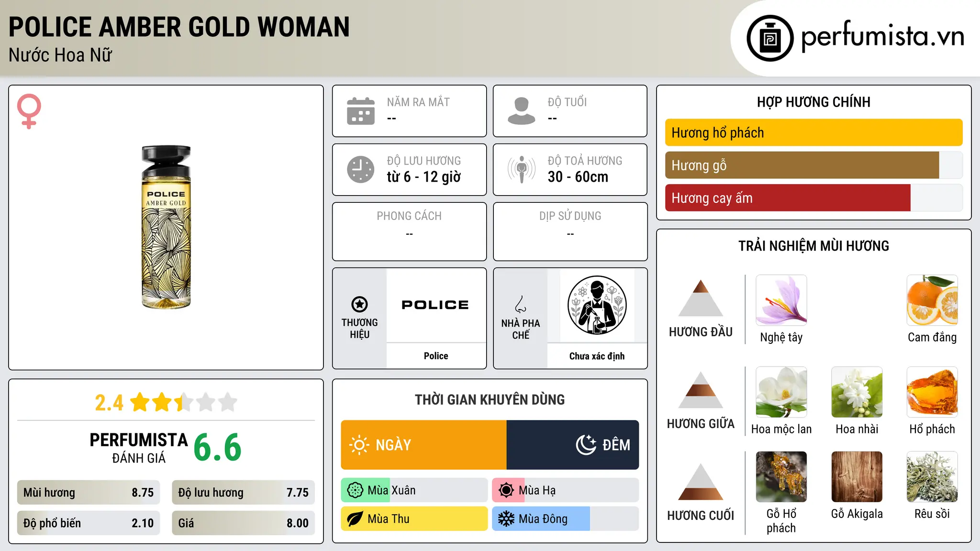
Task: Click the nose icon above Nhà pha chế
Action: [521, 304]
